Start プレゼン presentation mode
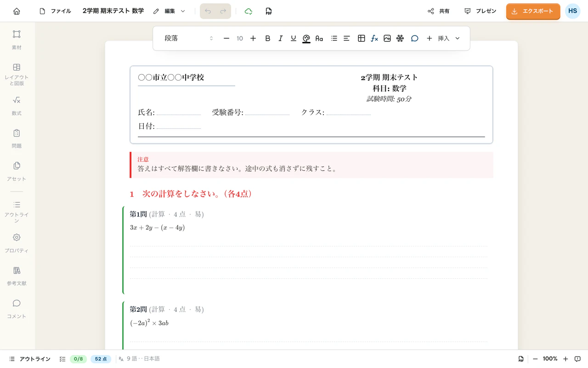This screenshot has width=588, height=368. point(481,11)
